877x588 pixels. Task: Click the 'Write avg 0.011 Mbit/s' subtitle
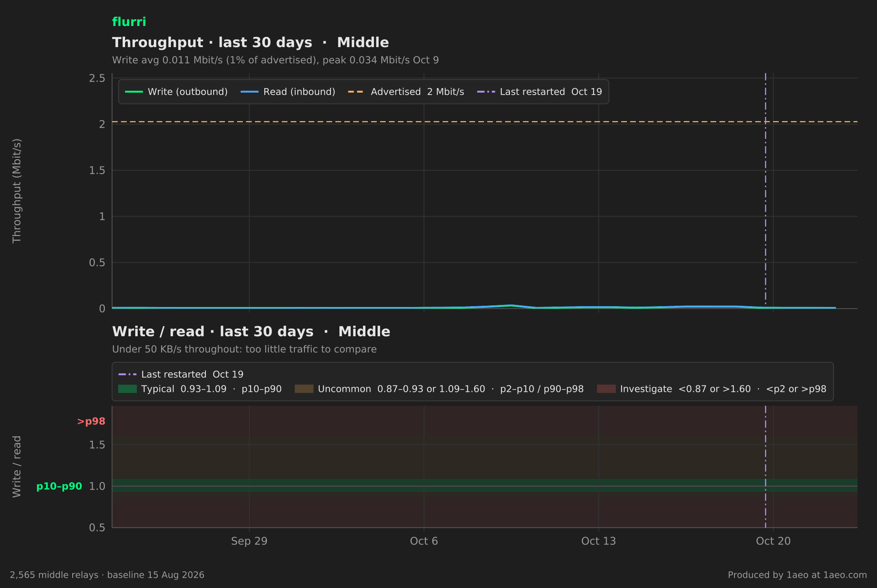[x=275, y=60]
